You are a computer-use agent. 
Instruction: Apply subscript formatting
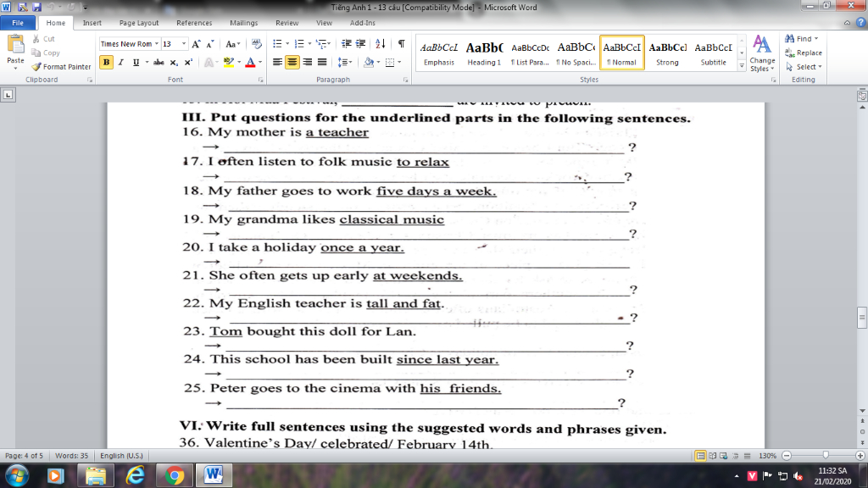pyautogui.click(x=174, y=62)
